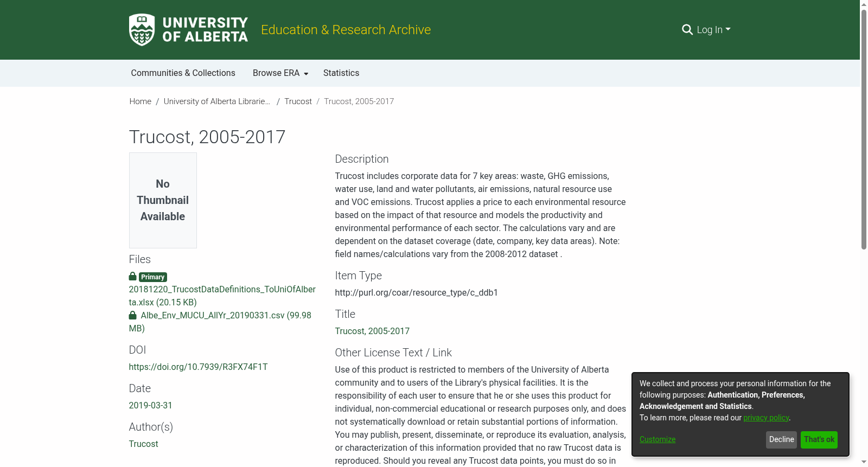Click Customize in cookie notice
Image resolution: width=868 pixels, height=467 pixels.
(x=658, y=439)
